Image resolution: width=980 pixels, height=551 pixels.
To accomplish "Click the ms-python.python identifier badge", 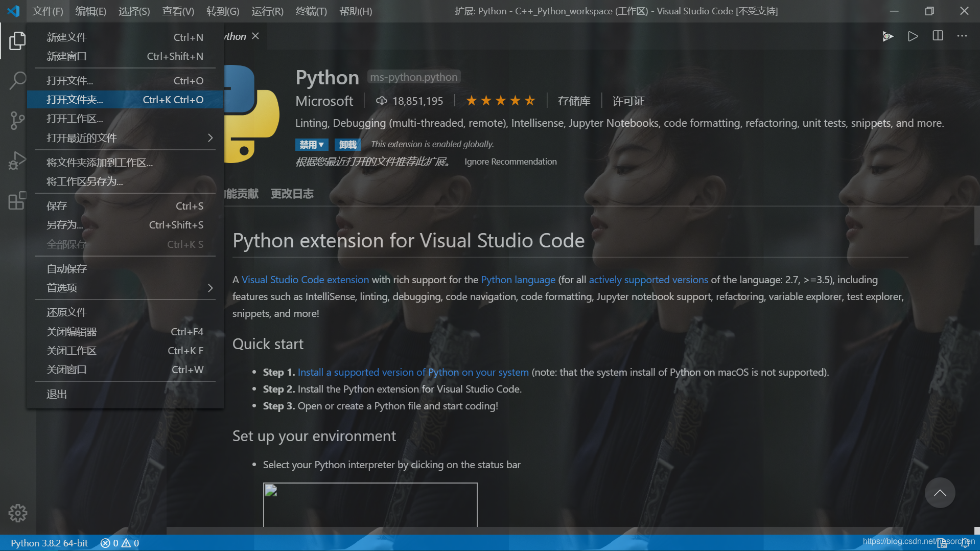I will point(414,77).
